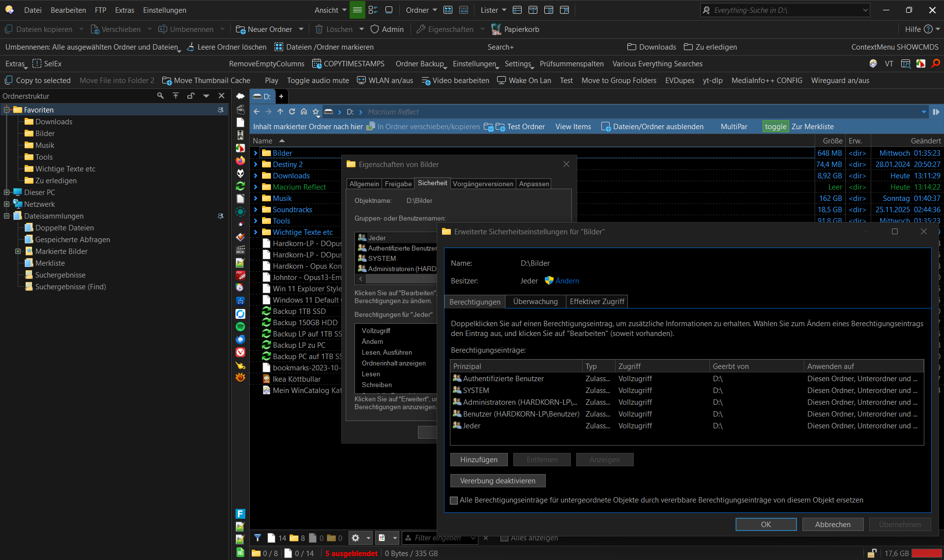
Task: Check the replace child permission entries checkbox
Action: tap(454, 501)
